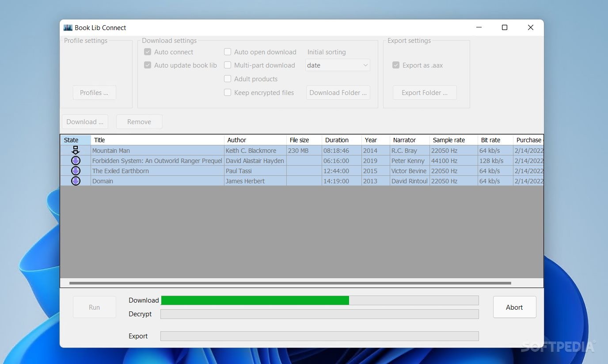Click narrator David Rintoul
The image size is (608, 364).
[410, 181]
